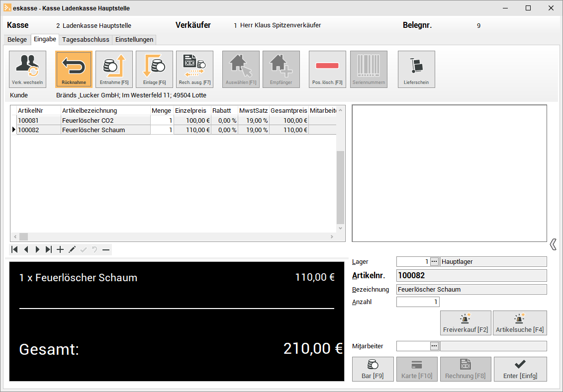Jump to first record in navigator
The image size is (563, 392).
click(x=15, y=249)
